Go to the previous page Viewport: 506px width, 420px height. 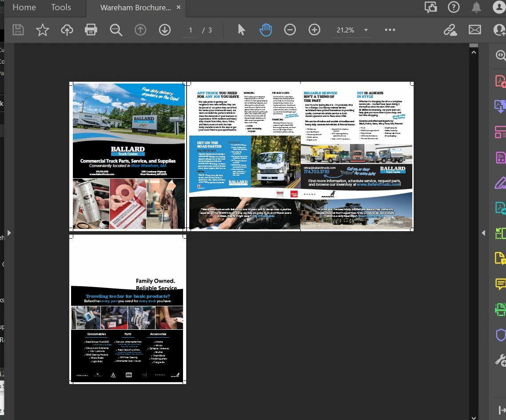coord(140,30)
